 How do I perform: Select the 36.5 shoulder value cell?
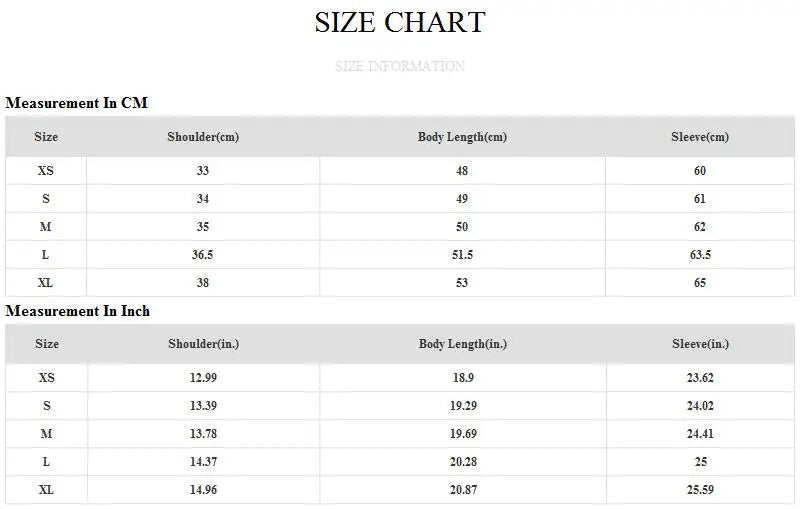click(x=203, y=255)
